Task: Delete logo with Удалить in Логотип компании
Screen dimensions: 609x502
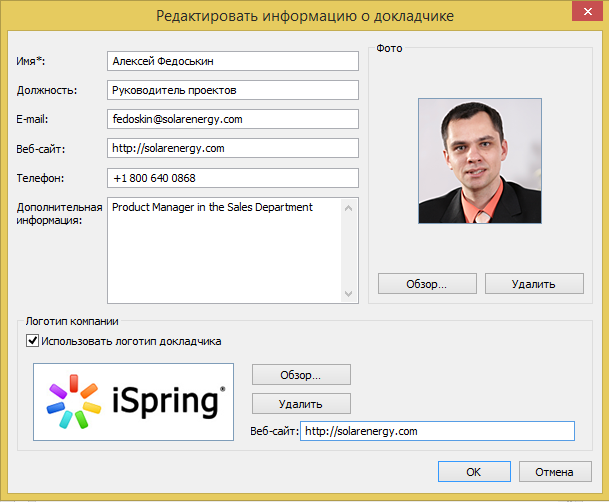Action: [x=301, y=404]
